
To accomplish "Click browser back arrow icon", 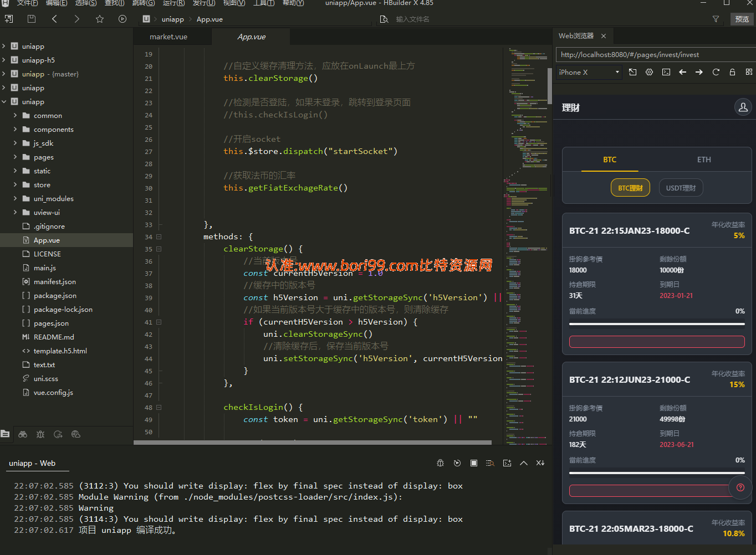I will click(x=683, y=72).
